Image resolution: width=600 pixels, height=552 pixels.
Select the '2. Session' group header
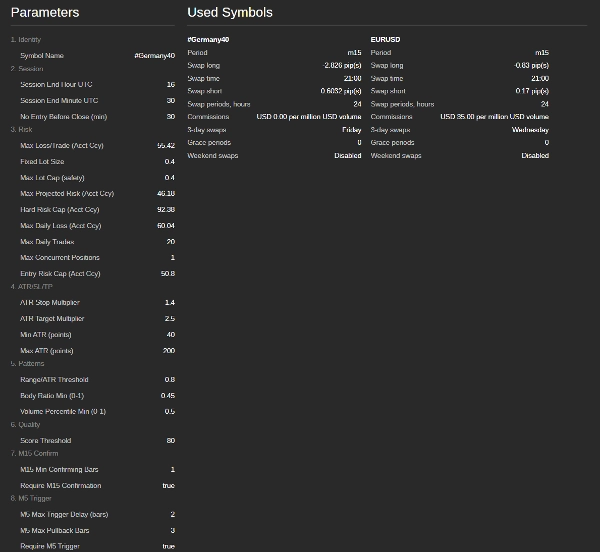pyautogui.click(x=27, y=69)
